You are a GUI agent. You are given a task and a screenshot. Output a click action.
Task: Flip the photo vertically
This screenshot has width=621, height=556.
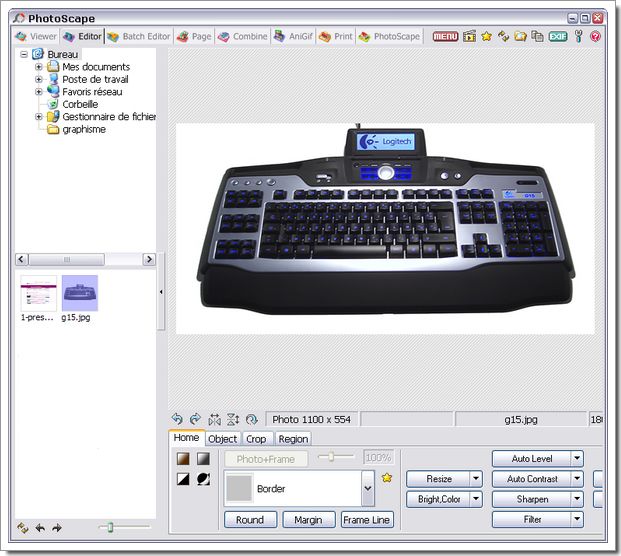point(233,419)
